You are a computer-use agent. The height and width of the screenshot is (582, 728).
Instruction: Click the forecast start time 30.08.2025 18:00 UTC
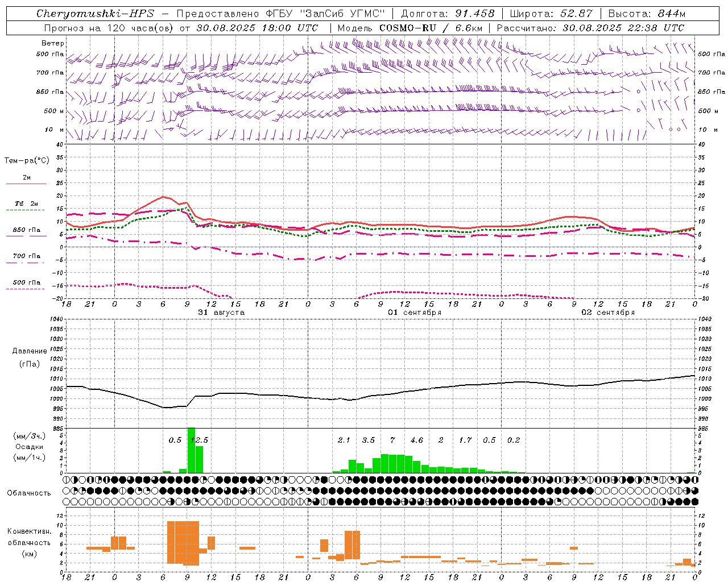[x=257, y=28]
